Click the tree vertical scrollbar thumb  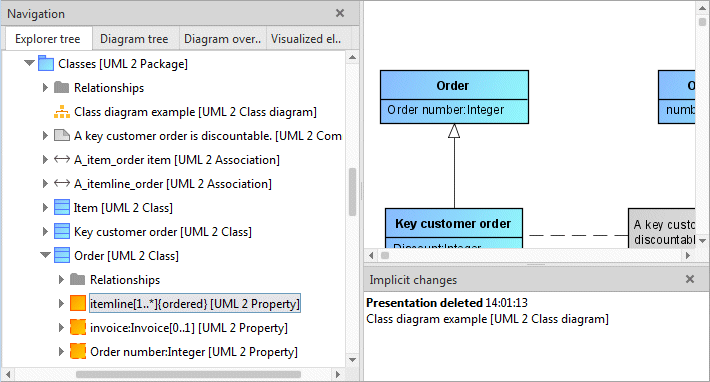[352, 192]
